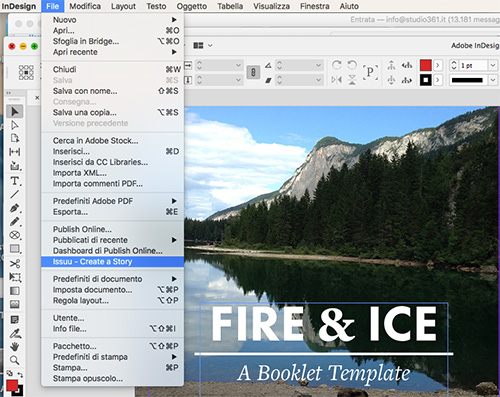The image size is (500, 397).
Task: Expand the stroke color swatch chevron
Action: 438,80
